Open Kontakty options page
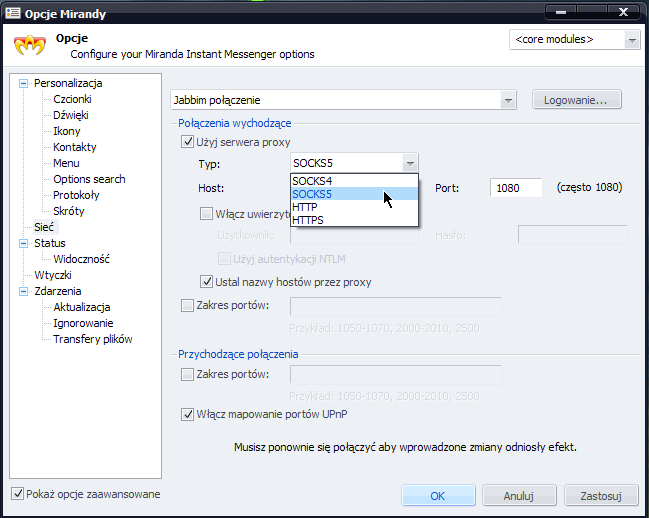The width and height of the screenshot is (649, 518). (x=75, y=147)
